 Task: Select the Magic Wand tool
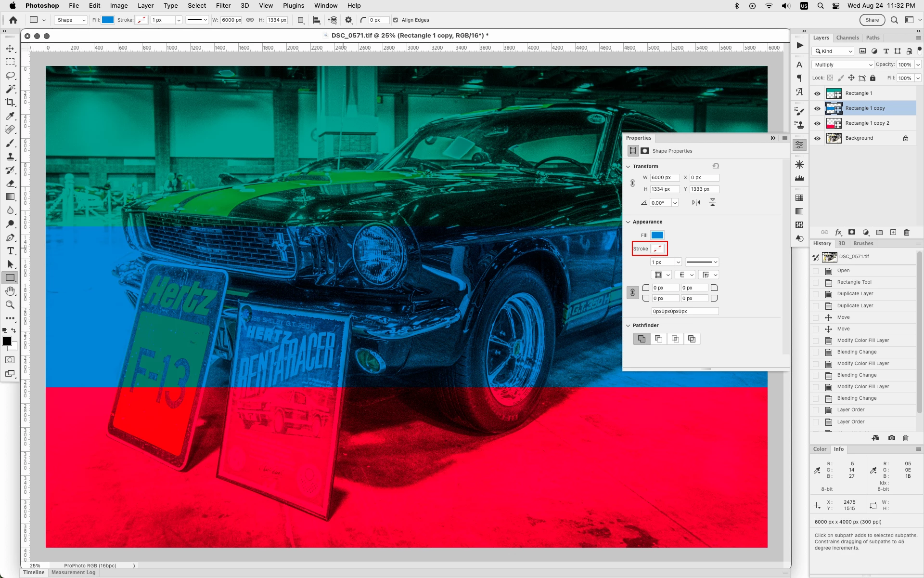pyautogui.click(x=10, y=89)
